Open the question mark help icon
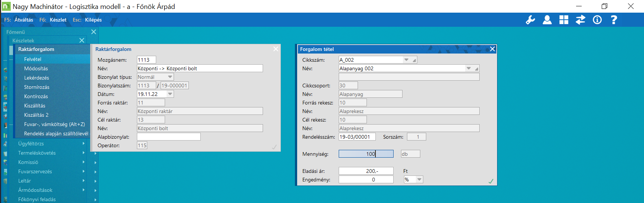The width and height of the screenshot is (644, 203). (x=614, y=20)
